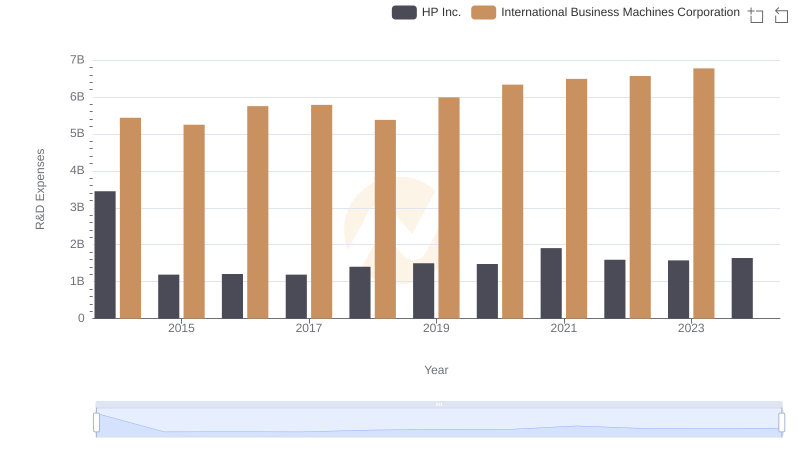Toggle International Business Machines Corporation legend series
The height and width of the screenshot is (461, 800).
click(x=605, y=12)
